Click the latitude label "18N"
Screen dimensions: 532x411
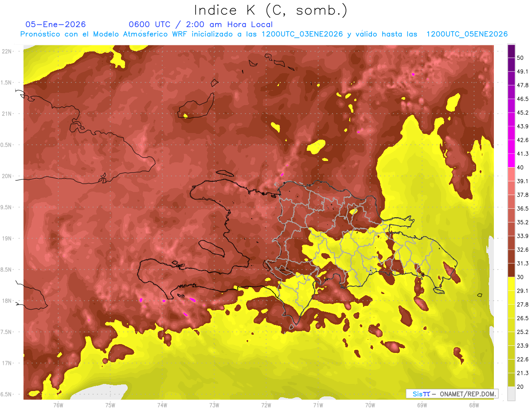8,301
